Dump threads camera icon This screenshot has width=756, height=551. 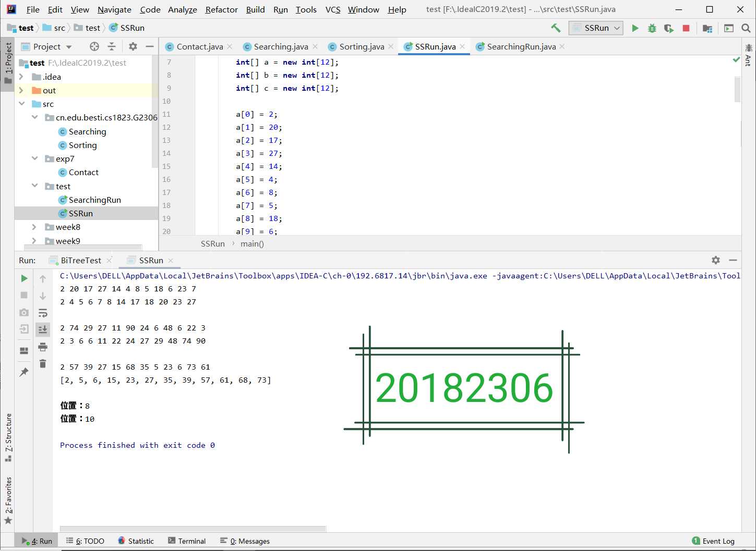[x=24, y=312]
